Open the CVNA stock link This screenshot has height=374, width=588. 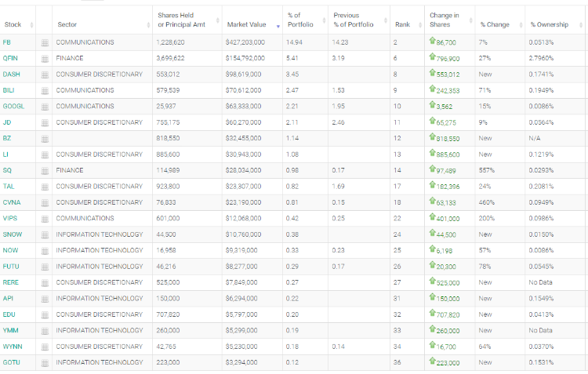click(12, 202)
